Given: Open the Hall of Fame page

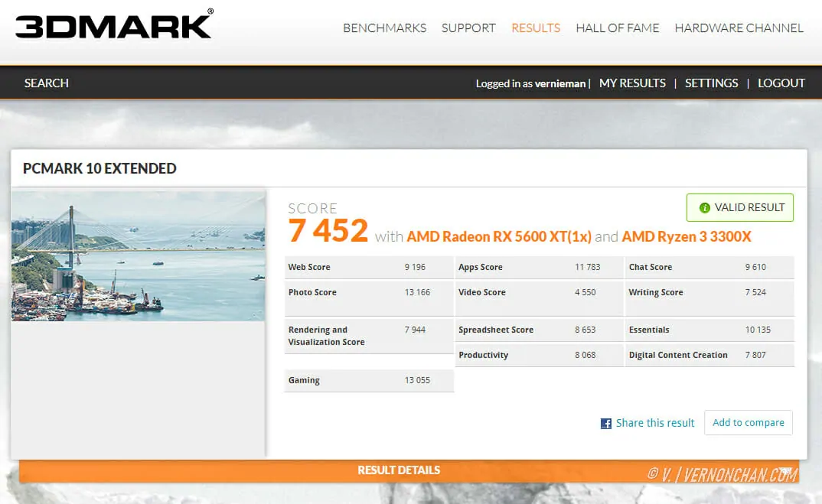Looking at the screenshot, I should tap(617, 28).
